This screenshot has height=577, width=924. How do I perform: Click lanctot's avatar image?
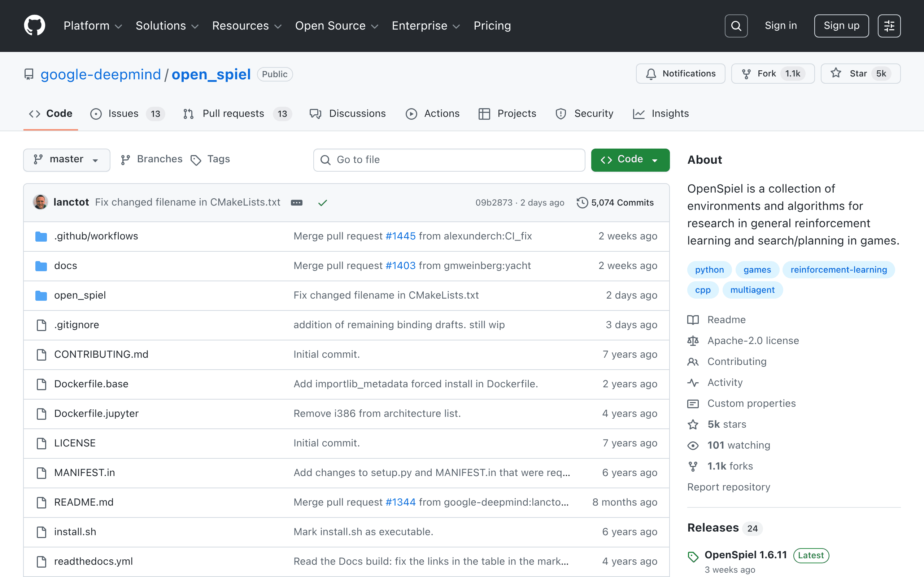(x=40, y=202)
